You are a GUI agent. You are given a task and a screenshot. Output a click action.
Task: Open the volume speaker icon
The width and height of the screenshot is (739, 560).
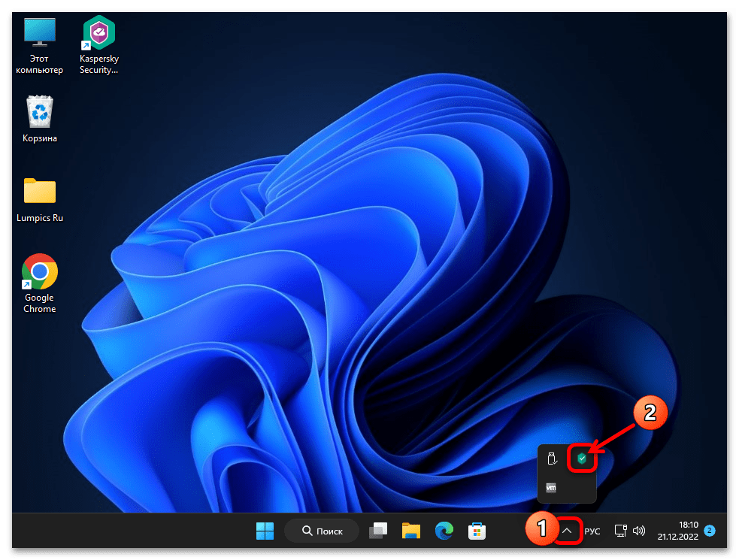(x=638, y=531)
